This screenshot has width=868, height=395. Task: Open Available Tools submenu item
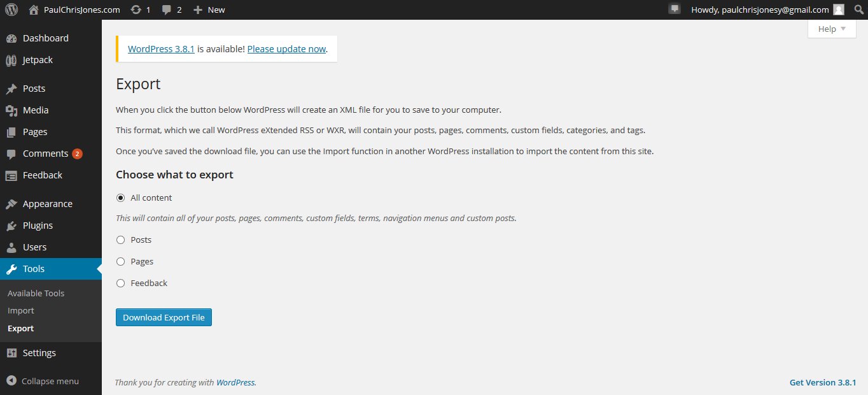click(36, 293)
